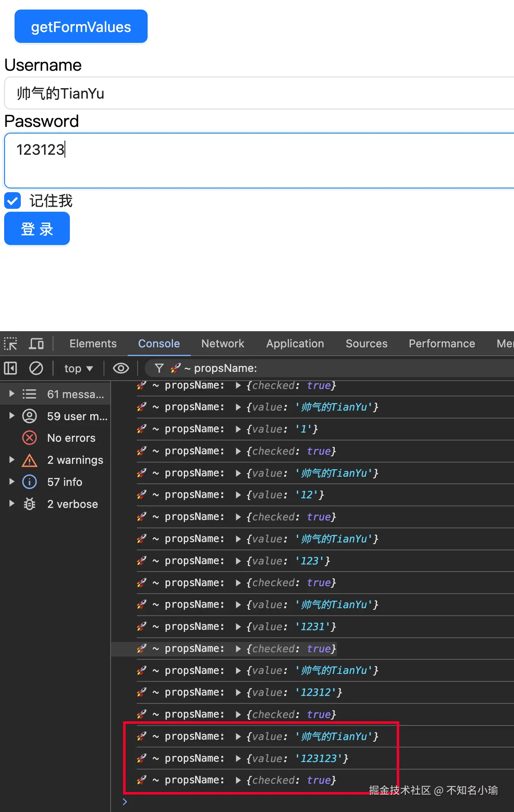Image resolution: width=514 pixels, height=812 pixels.
Task: Click the highlighted {checked: true} log row
Action: pos(312,649)
